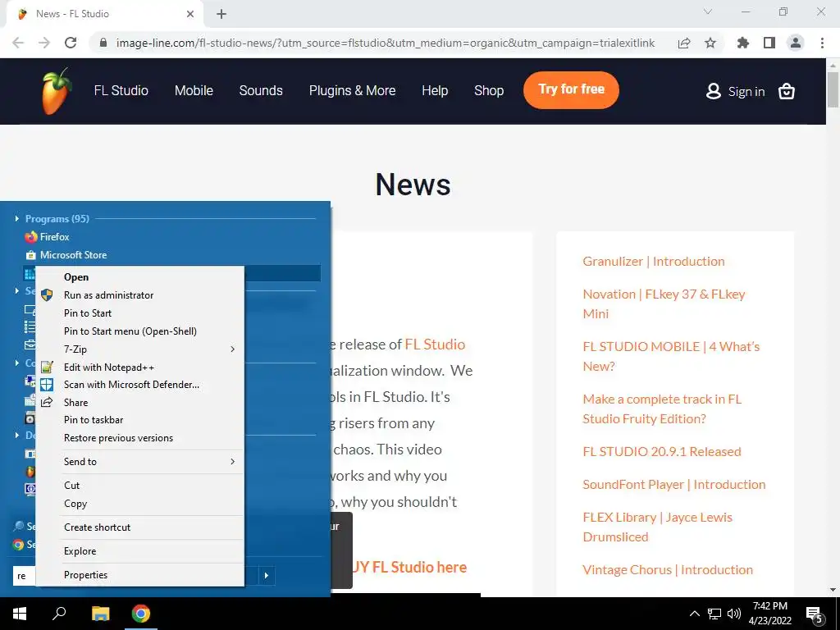The image size is (840, 630).
Task: View site info via lock icon
Action: [104, 43]
